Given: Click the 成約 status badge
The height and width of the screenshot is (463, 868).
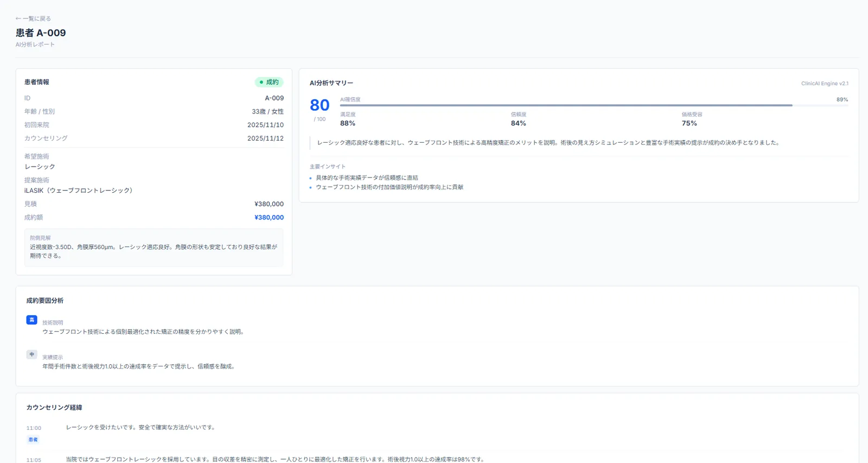Looking at the screenshot, I should pyautogui.click(x=269, y=82).
